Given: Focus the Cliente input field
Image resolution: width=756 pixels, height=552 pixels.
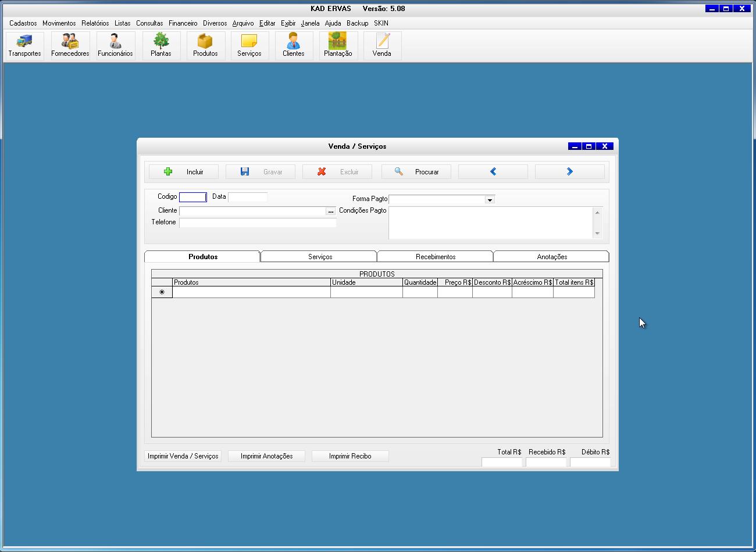Looking at the screenshot, I should 252,211.
